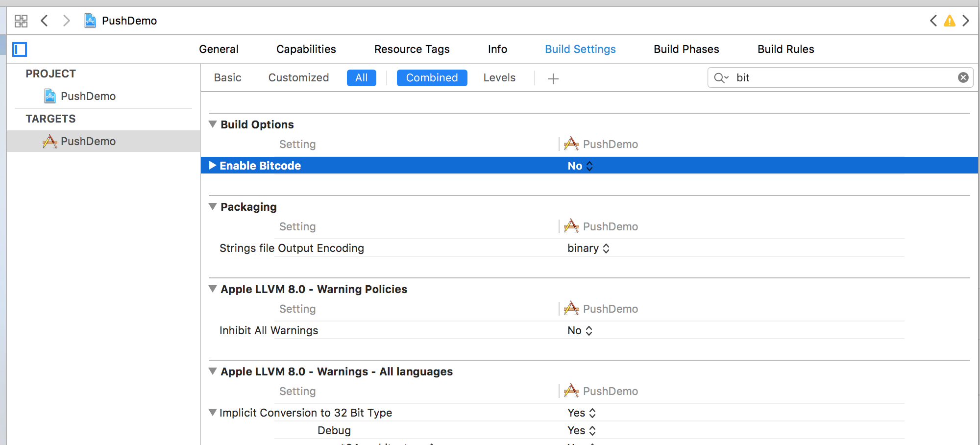Image resolution: width=980 pixels, height=445 pixels.
Task: Clear the search field text
Action: click(963, 77)
